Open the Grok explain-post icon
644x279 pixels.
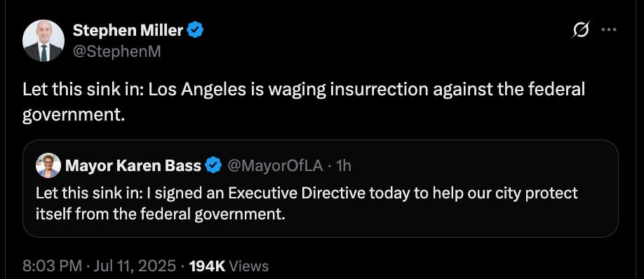click(581, 30)
